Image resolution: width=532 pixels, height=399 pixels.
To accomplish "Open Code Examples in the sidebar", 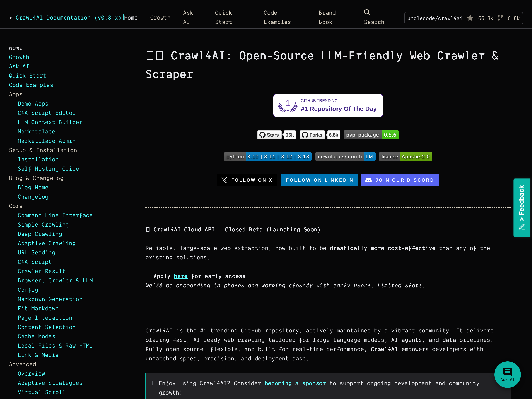I will point(31,85).
